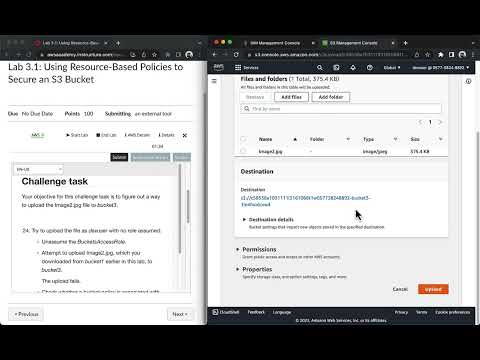Close the IAM Management Console tab
Image resolution: width=480 pixels, height=360 pixels.
pyautogui.click(x=313, y=43)
